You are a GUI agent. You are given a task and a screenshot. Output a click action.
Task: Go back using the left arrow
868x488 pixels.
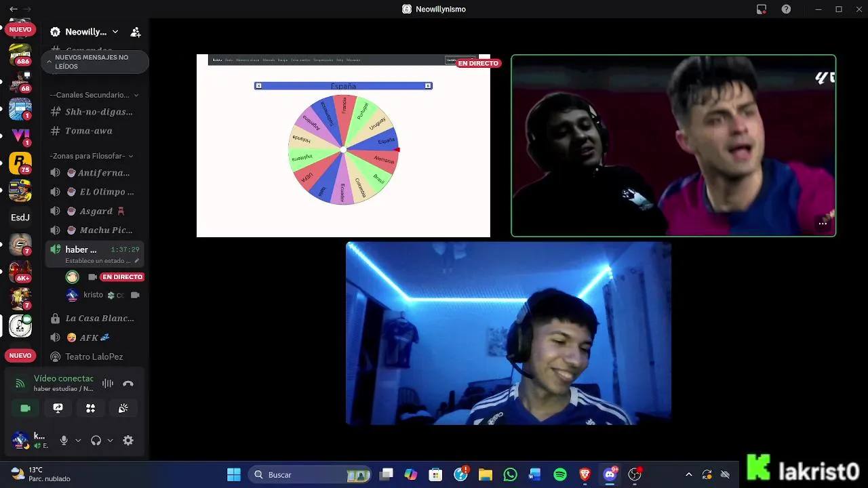[14, 9]
